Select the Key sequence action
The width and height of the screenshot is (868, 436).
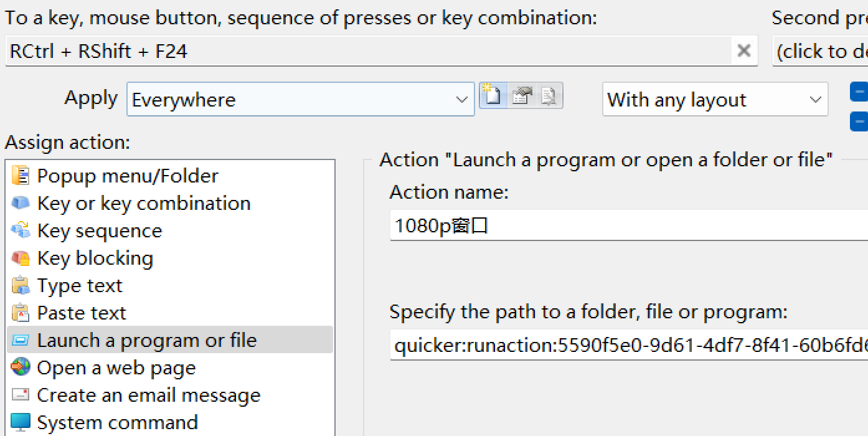(100, 231)
